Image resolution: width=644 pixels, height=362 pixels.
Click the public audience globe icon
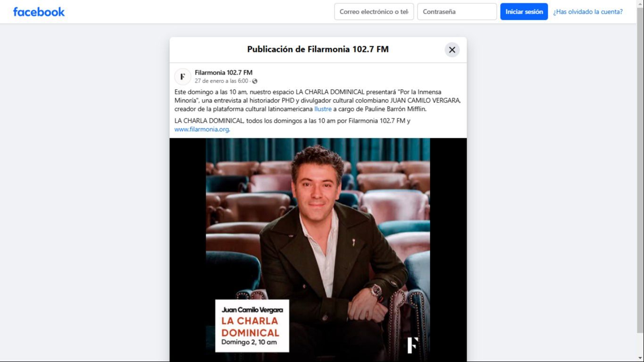click(x=255, y=81)
